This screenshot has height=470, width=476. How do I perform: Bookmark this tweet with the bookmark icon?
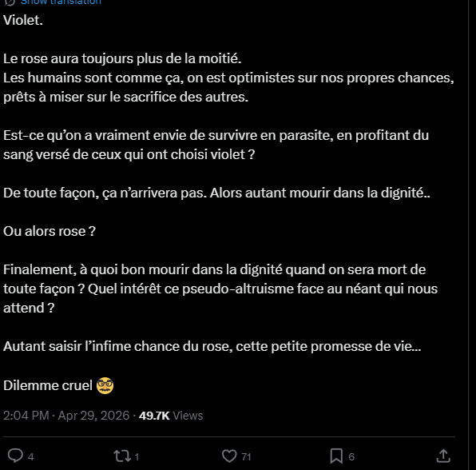[336, 456]
